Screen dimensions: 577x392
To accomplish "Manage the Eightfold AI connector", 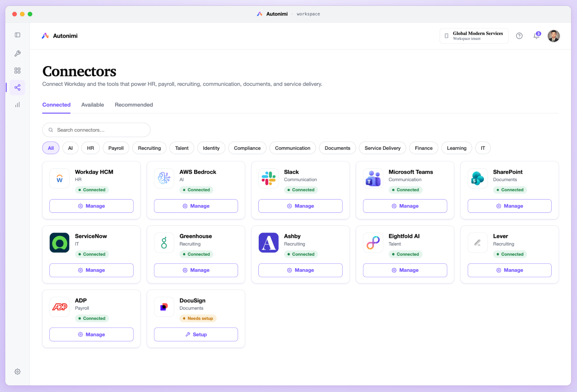I will tap(405, 270).
